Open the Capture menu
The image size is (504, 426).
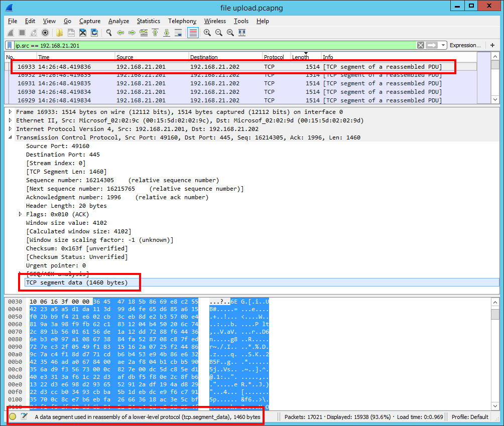[90, 21]
